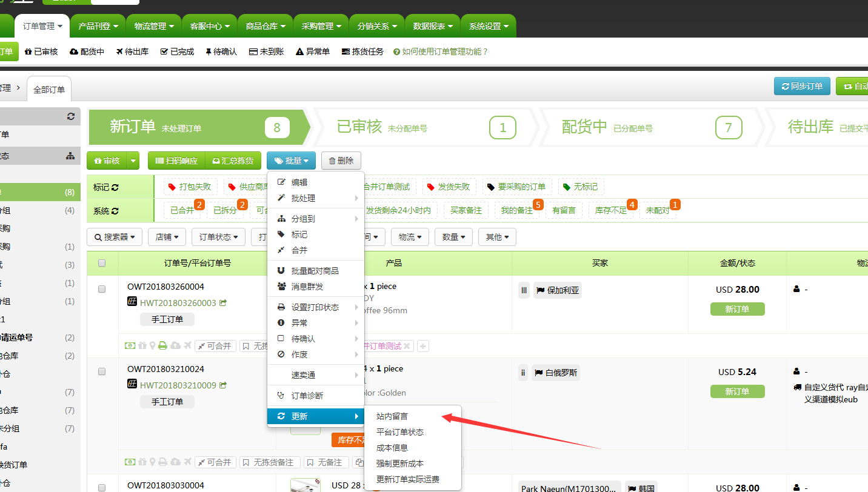Open the 异常单 toolbar item
868x492 pixels.
click(x=313, y=52)
